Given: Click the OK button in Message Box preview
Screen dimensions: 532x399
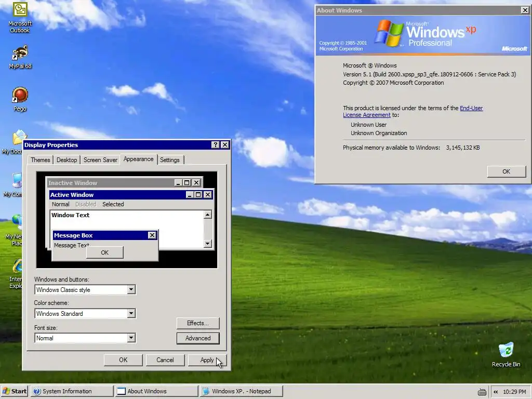Looking at the screenshot, I should [105, 252].
